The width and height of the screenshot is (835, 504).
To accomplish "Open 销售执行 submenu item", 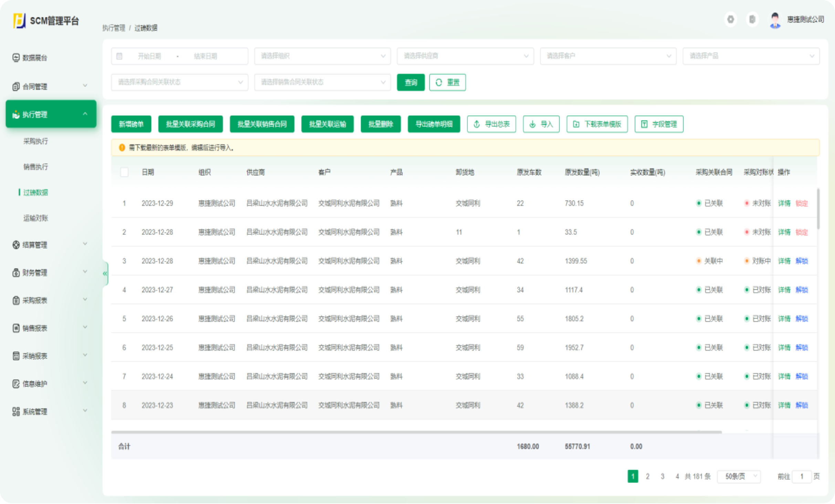I will [x=35, y=167].
